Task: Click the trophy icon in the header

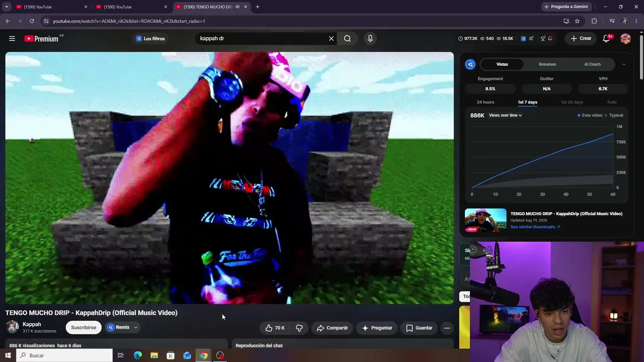Action: pyautogui.click(x=543, y=39)
